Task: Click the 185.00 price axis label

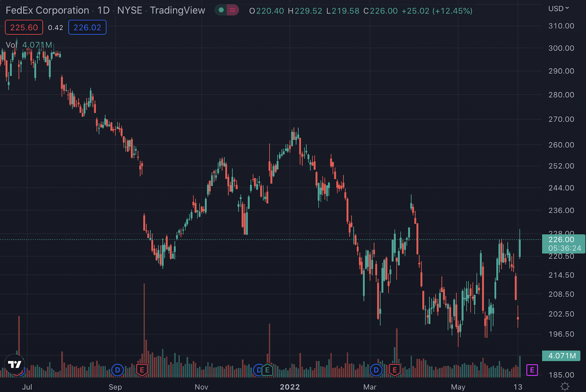Action: tap(561, 375)
